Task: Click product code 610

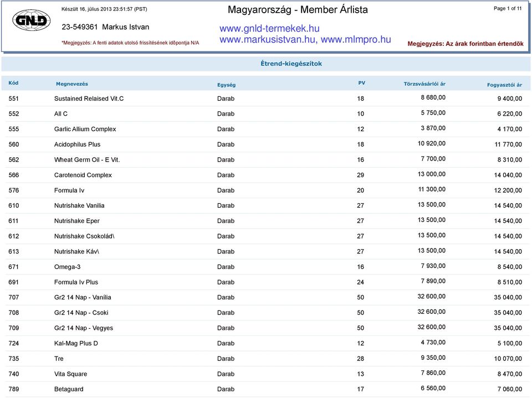Action: [13, 205]
